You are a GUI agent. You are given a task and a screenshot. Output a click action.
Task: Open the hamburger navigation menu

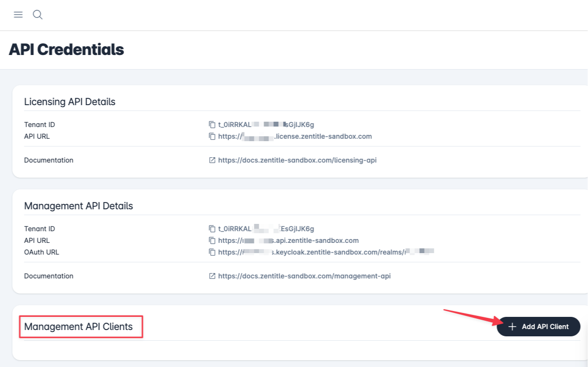pyautogui.click(x=18, y=15)
